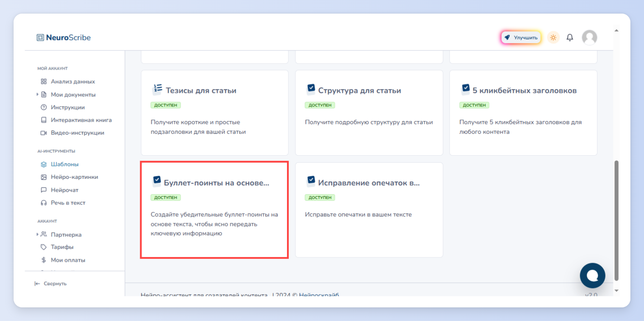Click the Тезисы для статьи list icon

click(157, 89)
